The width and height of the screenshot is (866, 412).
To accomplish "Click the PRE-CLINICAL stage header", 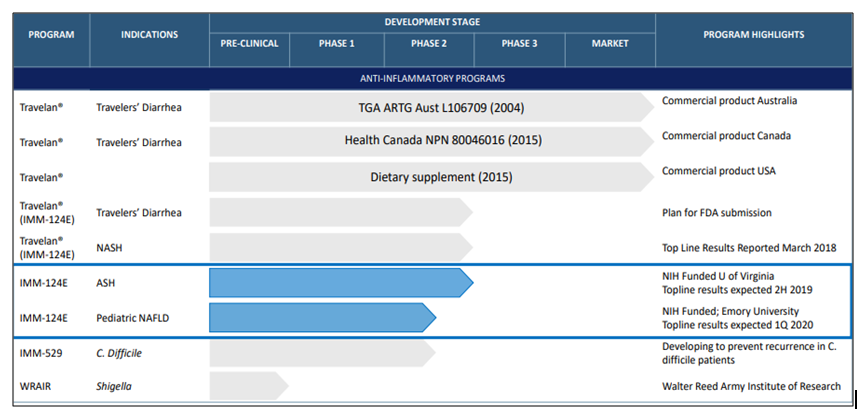I will pyautogui.click(x=249, y=44).
